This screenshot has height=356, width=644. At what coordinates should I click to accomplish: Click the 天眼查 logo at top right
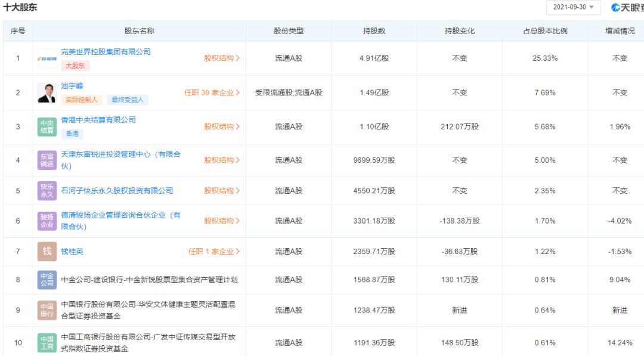click(x=627, y=7)
